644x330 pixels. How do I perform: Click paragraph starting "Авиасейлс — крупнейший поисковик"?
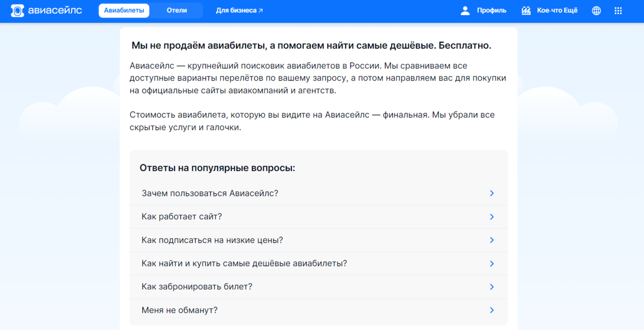[x=318, y=78]
